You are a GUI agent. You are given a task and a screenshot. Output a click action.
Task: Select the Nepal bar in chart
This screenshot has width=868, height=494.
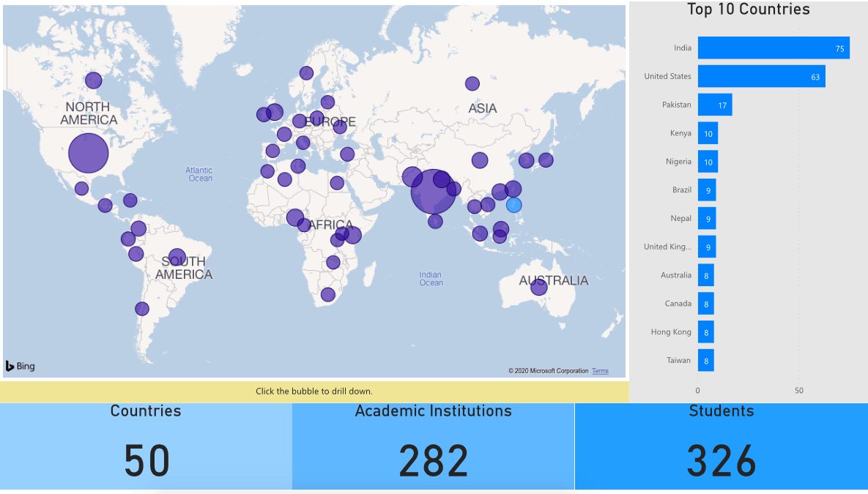pyautogui.click(x=706, y=218)
